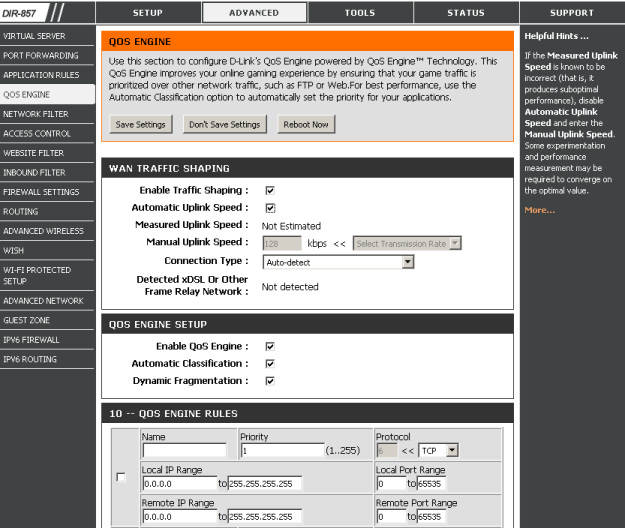Open Website Filter page

click(x=47, y=153)
